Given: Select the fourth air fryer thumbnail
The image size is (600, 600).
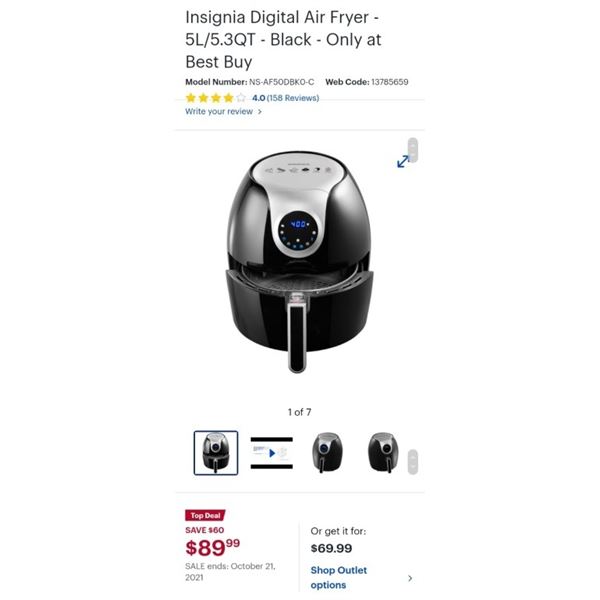Looking at the screenshot, I should [x=383, y=453].
